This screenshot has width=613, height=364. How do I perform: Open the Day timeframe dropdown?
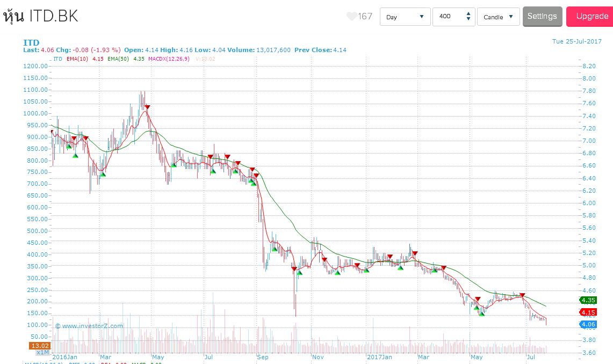[x=405, y=17]
